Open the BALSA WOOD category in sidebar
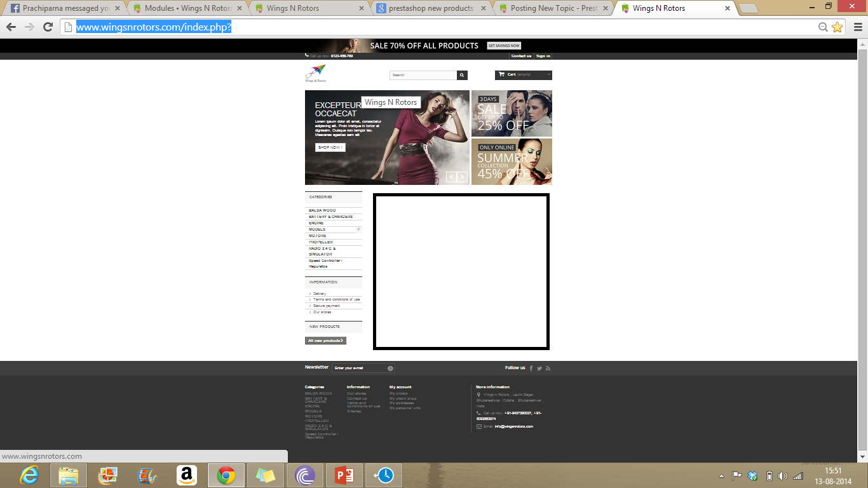Image resolution: width=868 pixels, height=488 pixels. coord(322,210)
